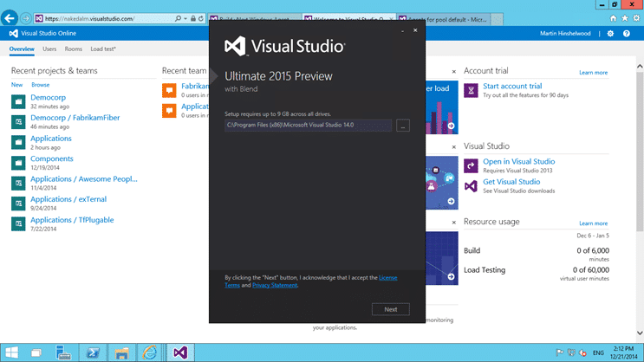Click the Open in Visual Studio icon
644x362 pixels.
pos(472,165)
